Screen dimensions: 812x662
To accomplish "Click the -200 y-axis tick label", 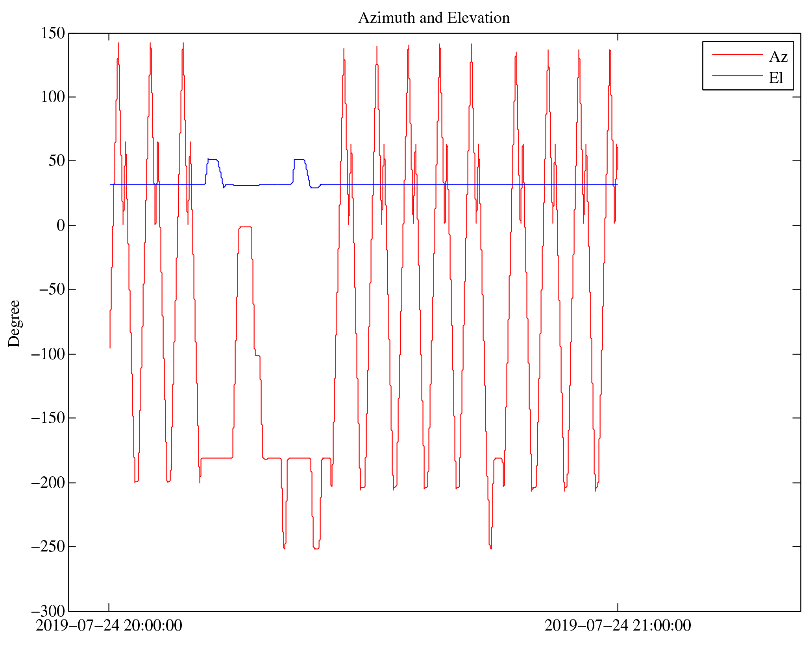I will pos(48,483).
